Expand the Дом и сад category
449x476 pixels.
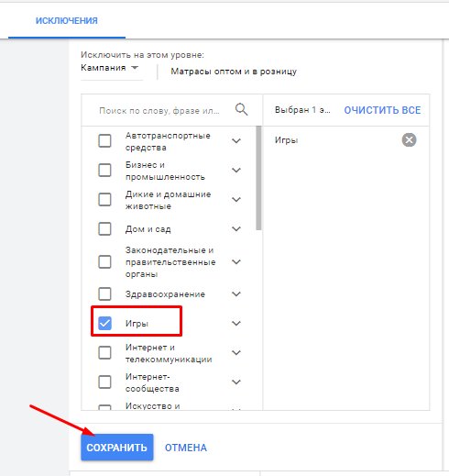(236, 228)
